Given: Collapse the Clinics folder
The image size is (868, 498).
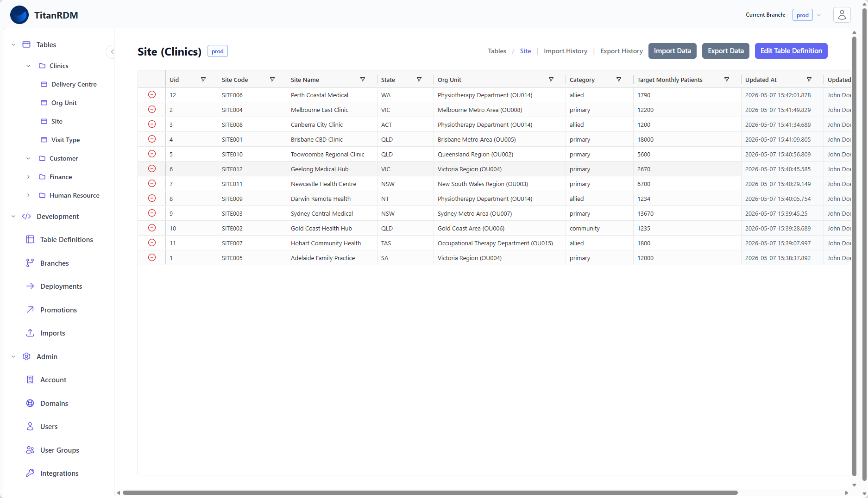Looking at the screenshot, I should [x=28, y=66].
